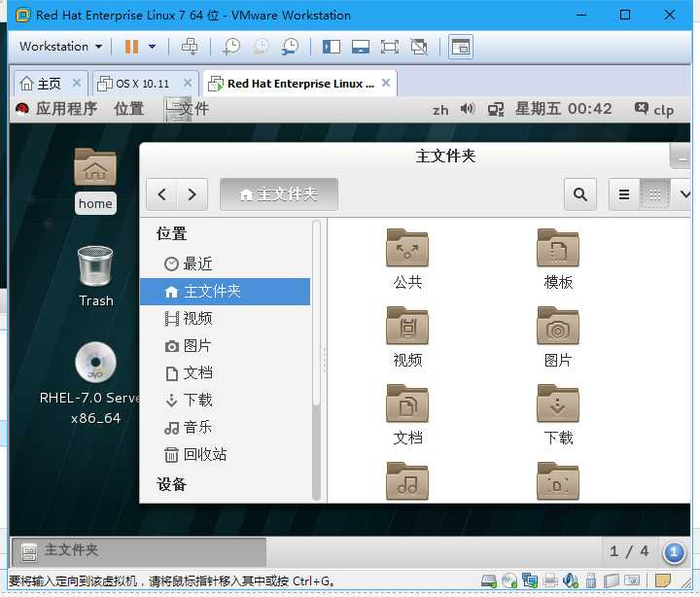Select the Trash desktop icon
Viewport: 700px width, 597px height.
[95, 276]
